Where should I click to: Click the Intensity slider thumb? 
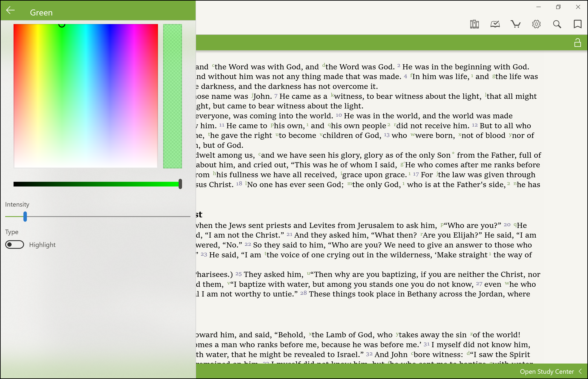click(25, 216)
